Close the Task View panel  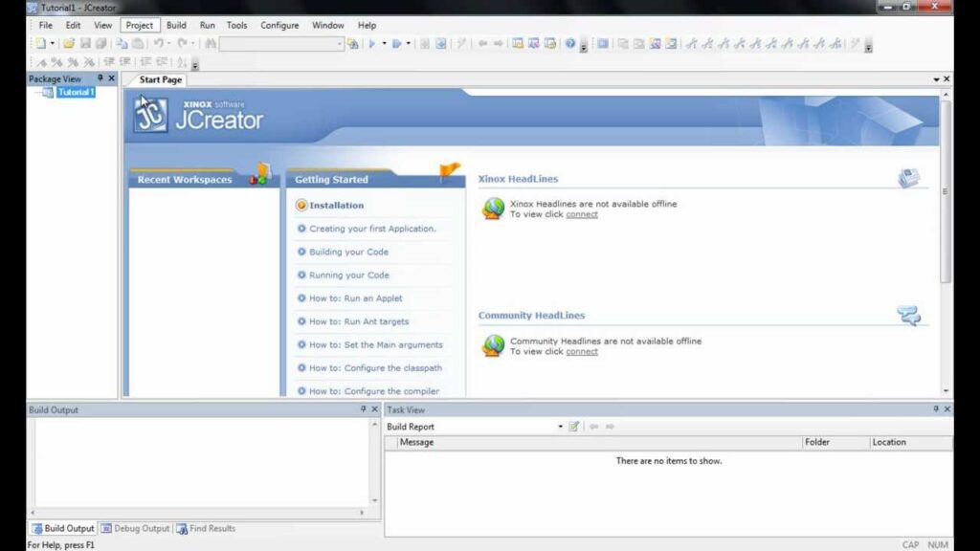[947, 409]
